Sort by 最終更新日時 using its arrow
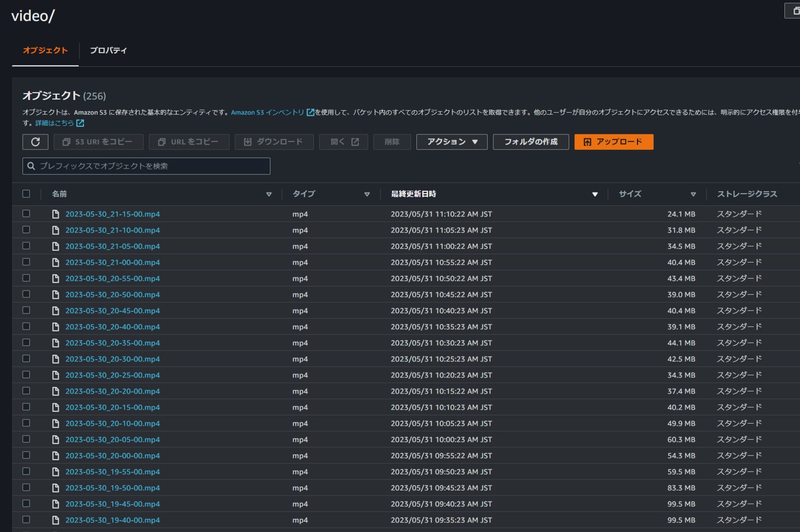This screenshot has width=800, height=532. coord(595,194)
